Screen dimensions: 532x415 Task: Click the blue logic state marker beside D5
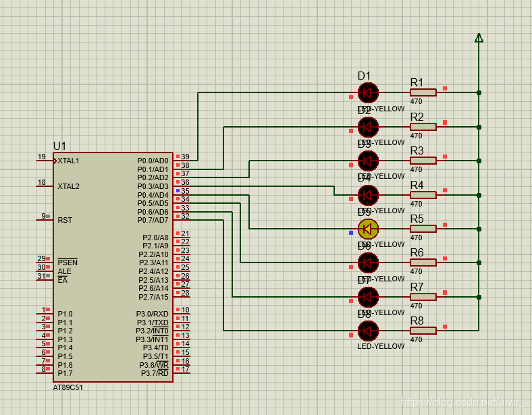(x=351, y=233)
